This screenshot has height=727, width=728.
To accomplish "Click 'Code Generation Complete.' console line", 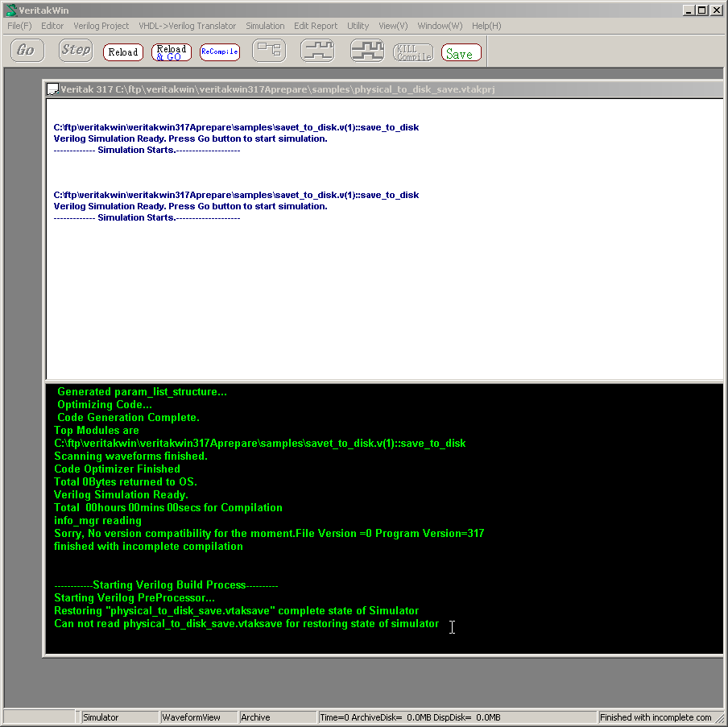I will 128,417.
